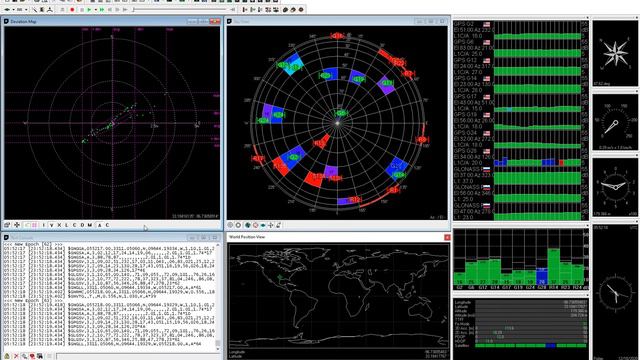Click the center-crosshair icon in Deviation Map toolbar

pyautogui.click(x=17, y=225)
